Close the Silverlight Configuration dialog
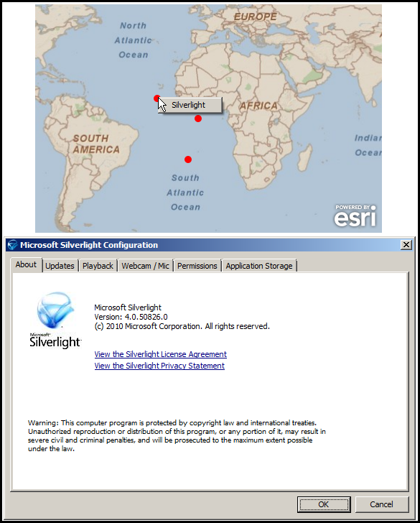 406,245
